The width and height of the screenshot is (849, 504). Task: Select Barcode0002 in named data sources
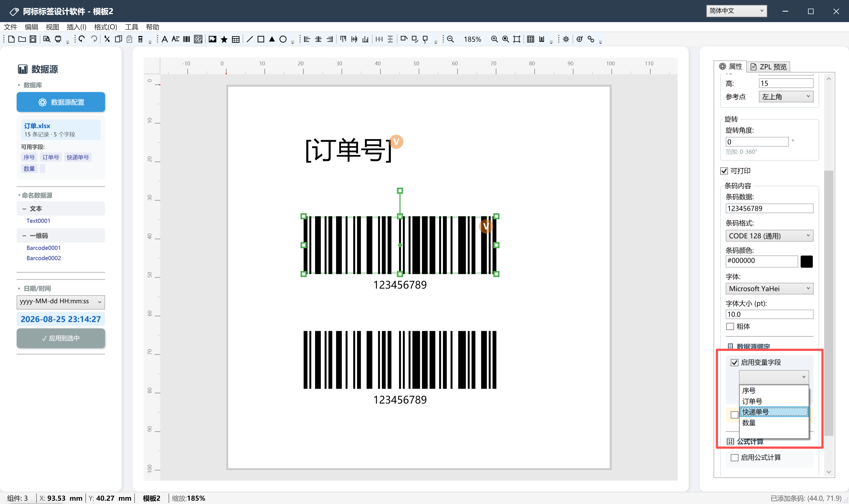(x=43, y=258)
